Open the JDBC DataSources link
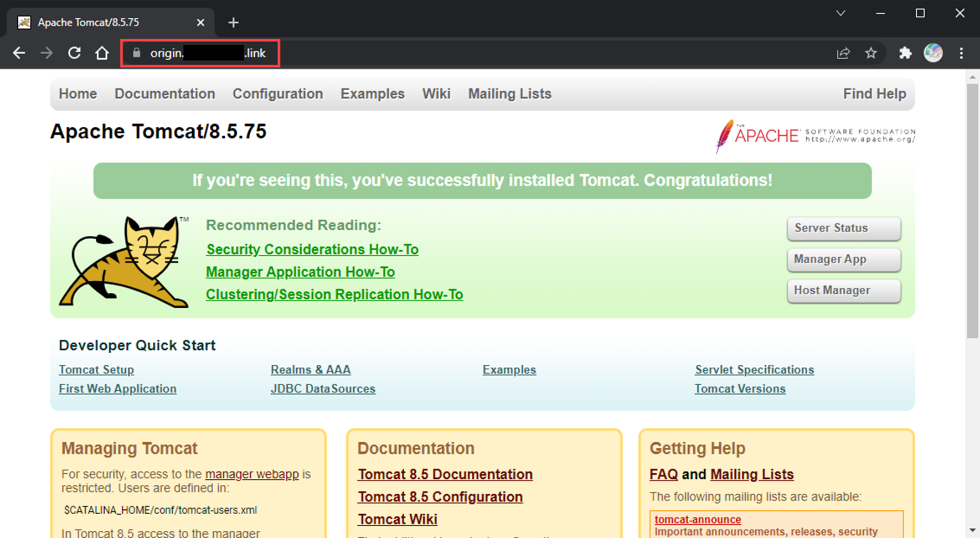 point(323,389)
